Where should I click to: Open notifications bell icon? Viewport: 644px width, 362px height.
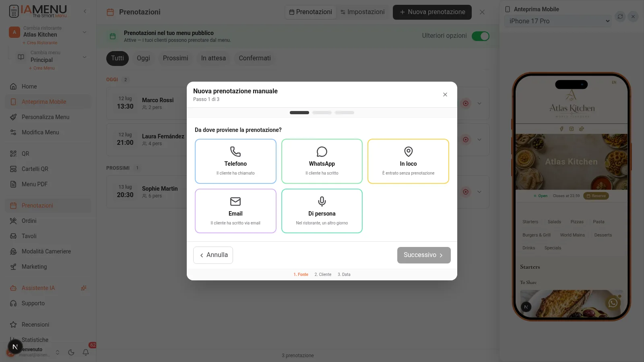pos(86,352)
